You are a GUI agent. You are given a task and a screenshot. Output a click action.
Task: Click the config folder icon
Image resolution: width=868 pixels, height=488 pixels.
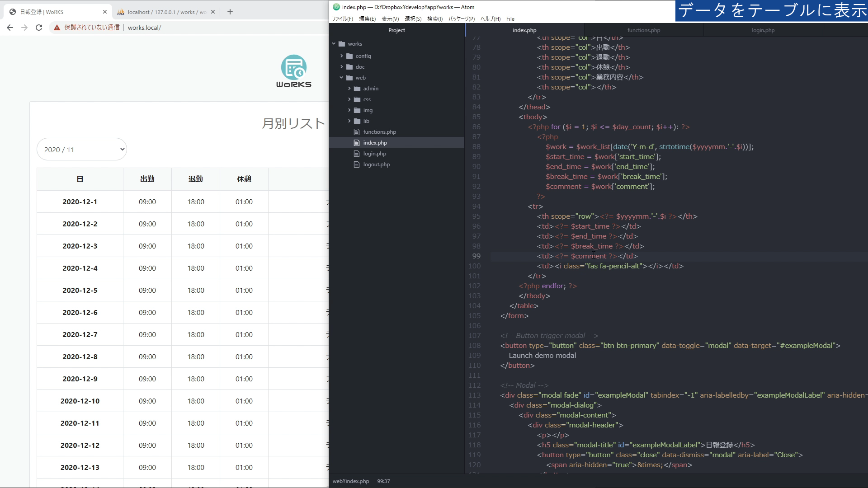[349, 56]
